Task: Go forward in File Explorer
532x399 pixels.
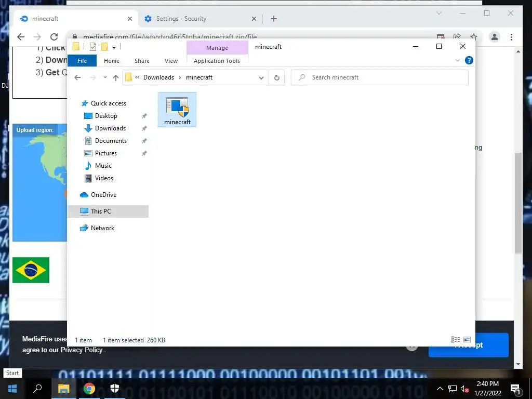Action: click(x=92, y=78)
